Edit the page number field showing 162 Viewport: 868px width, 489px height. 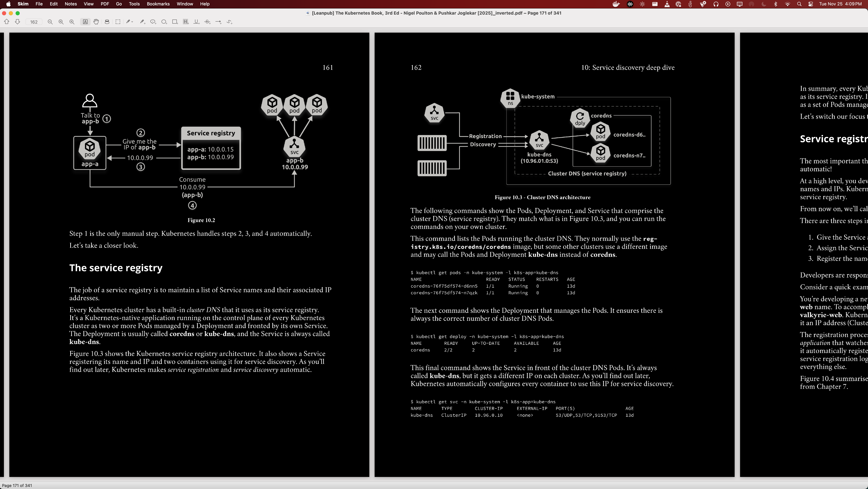[34, 22]
